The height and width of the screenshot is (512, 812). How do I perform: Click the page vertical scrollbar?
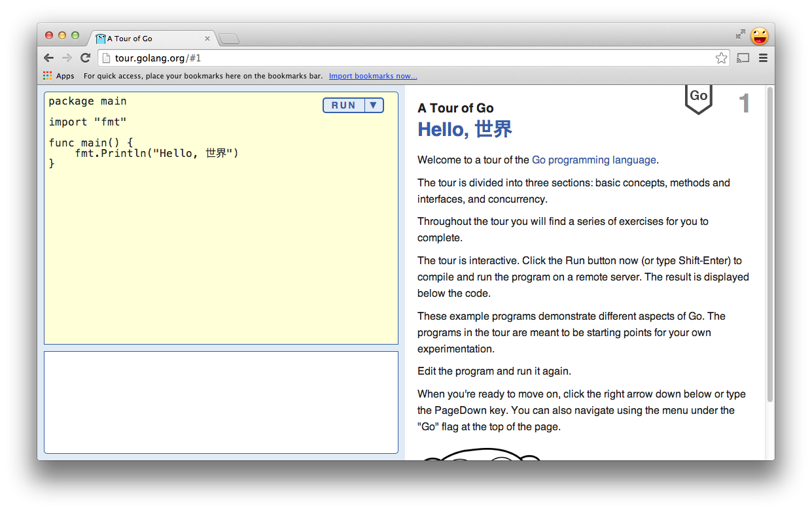click(x=769, y=248)
